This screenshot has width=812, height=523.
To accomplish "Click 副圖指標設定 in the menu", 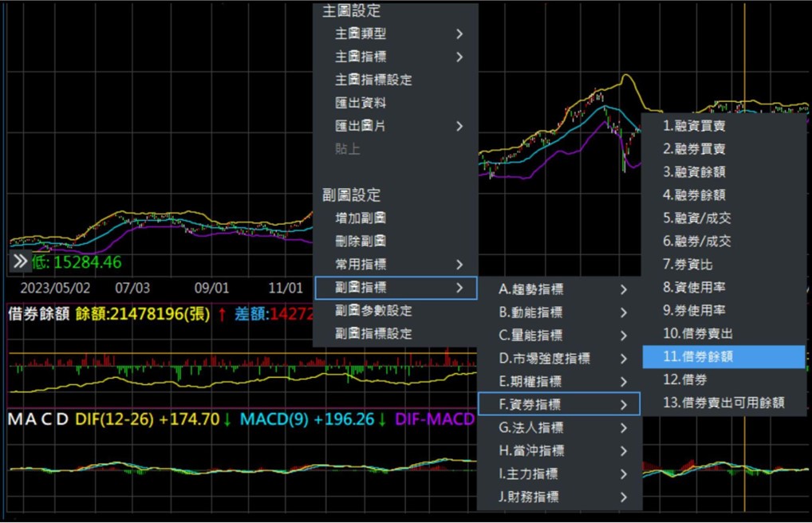I will 373,334.
